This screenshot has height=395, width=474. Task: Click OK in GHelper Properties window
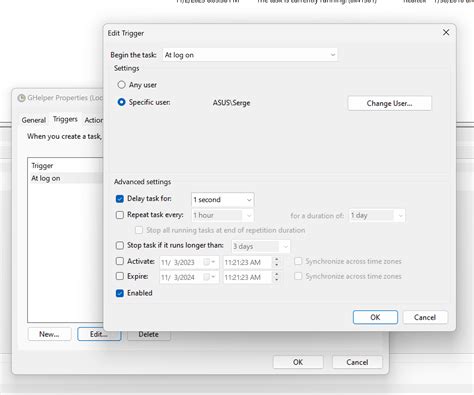298,362
